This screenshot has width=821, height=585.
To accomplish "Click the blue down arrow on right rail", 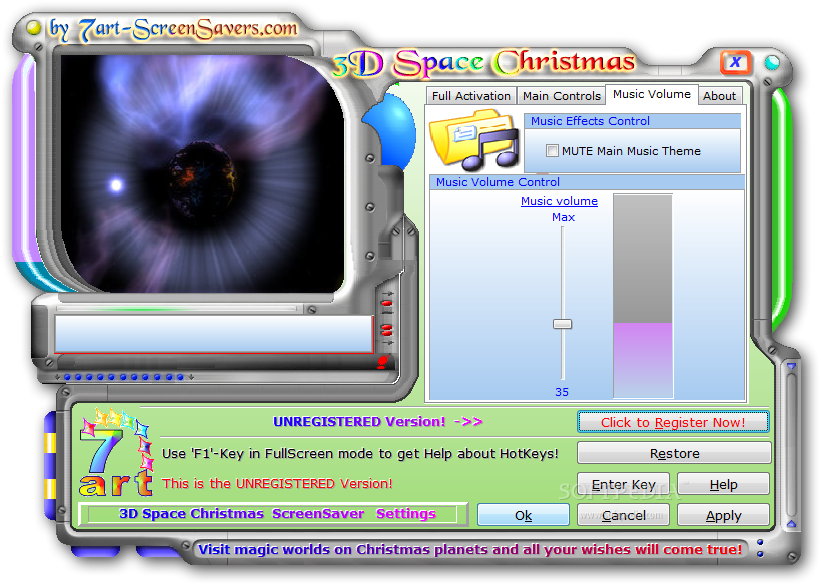I will (x=791, y=366).
